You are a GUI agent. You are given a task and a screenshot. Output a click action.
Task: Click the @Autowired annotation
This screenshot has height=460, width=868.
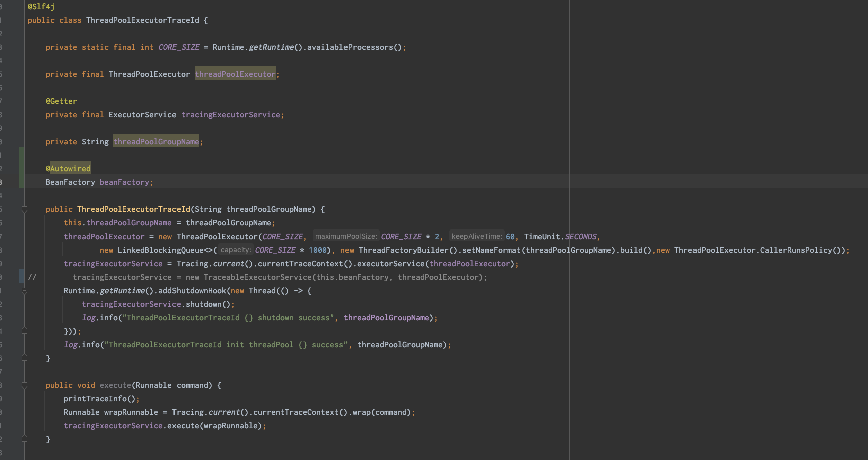coord(68,169)
